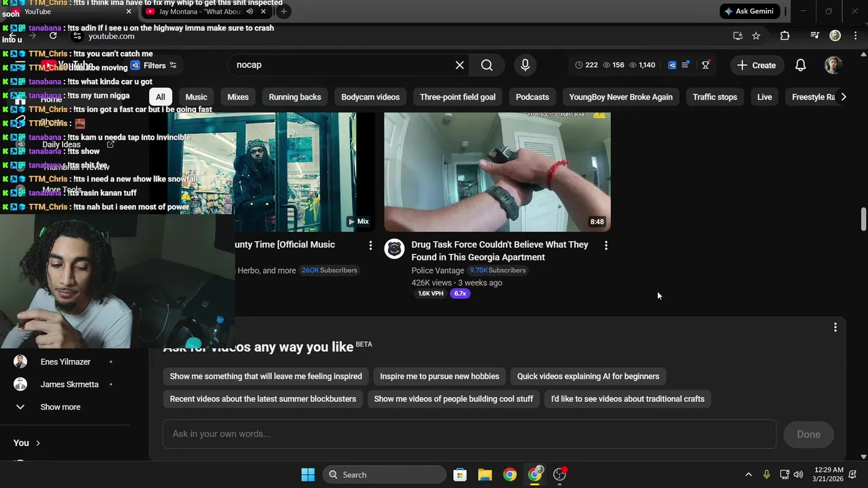Click the eye stat showing 156
This screenshot has width=868, height=488.
point(614,65)
